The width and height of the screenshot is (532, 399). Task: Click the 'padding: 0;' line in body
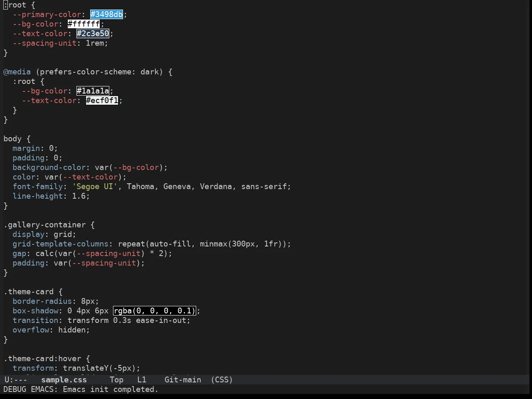(37, 158)
